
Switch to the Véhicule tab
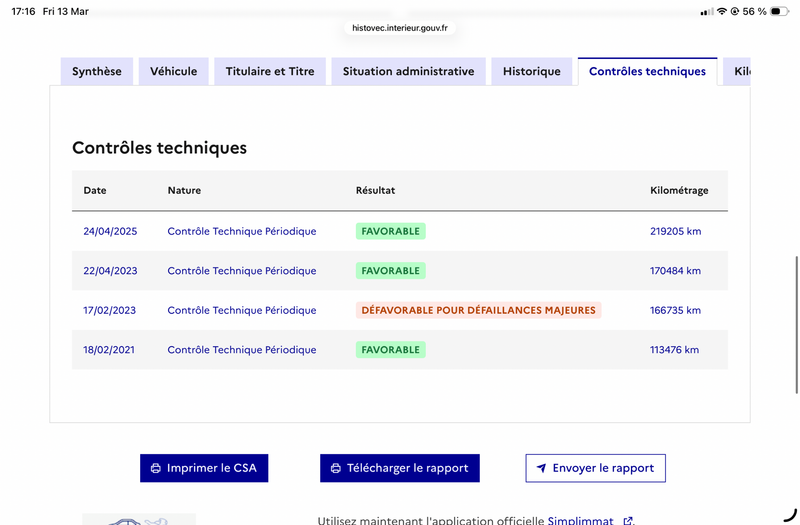pyautogui.click(x=174, y=72)
